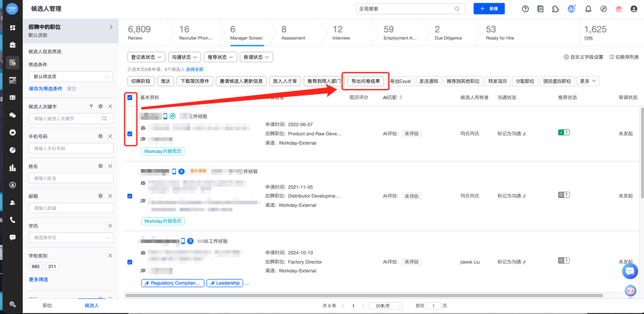Open the dashboard icon in the left sidebar
Image resolution: width=644 pixels, height=314 pixels.
pos(13,28)
